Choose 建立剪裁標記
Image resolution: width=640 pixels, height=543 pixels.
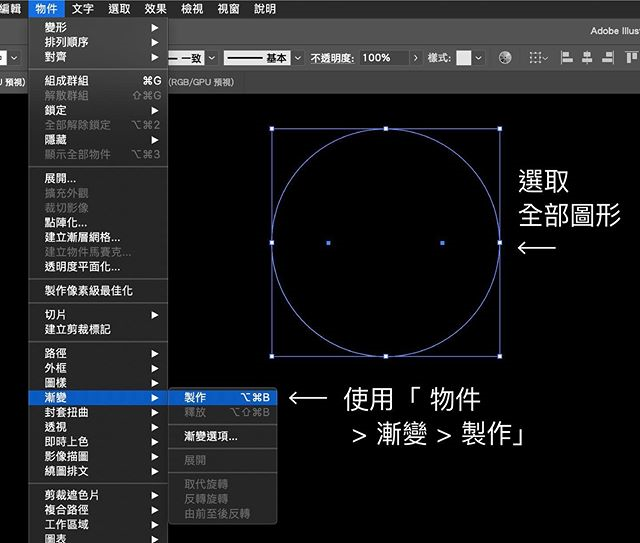coord(98,329)
